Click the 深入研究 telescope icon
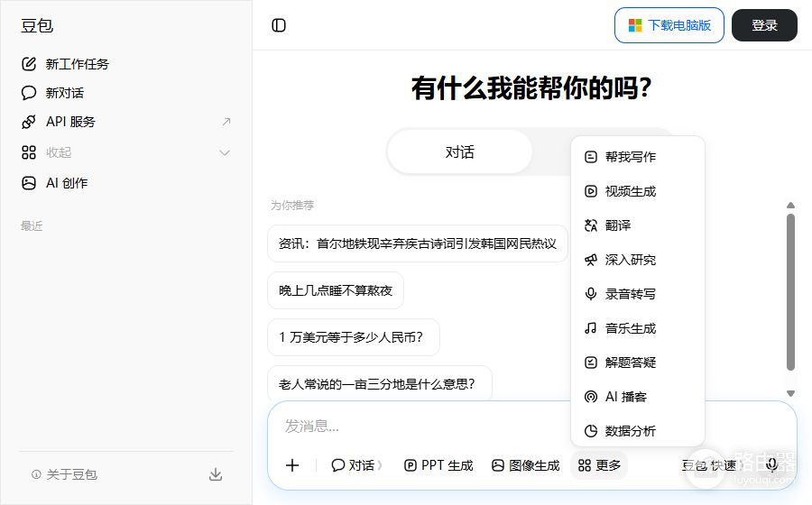The image size is (812, 505). pyautogui.click(x=590, y=260)
